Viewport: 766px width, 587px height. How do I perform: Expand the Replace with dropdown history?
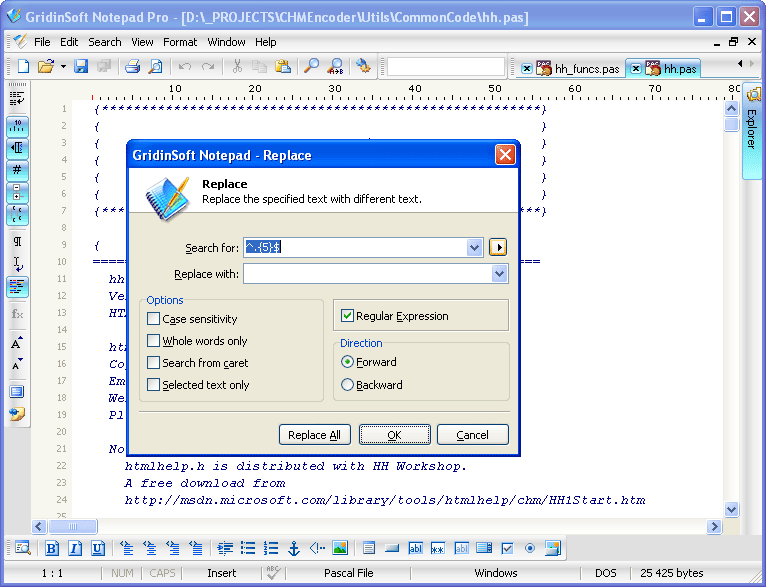click(499, 274)
